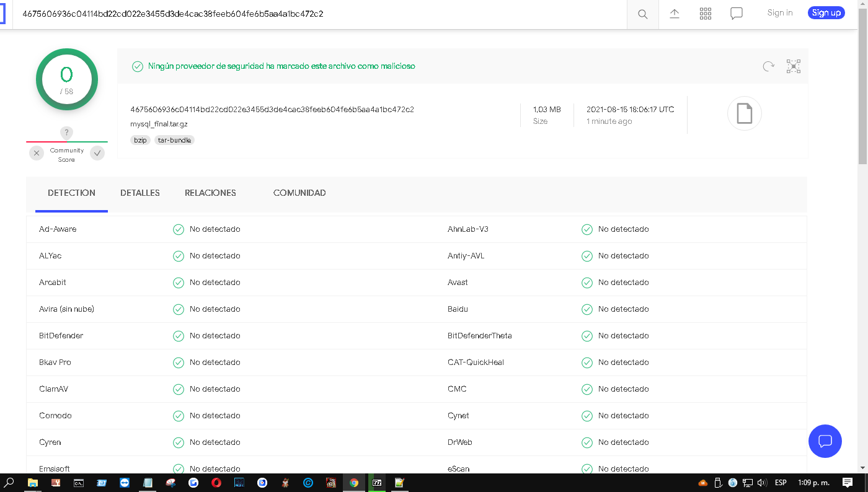
Task: Click the safely remove hardware tray icon
Action: pos(718,483)
